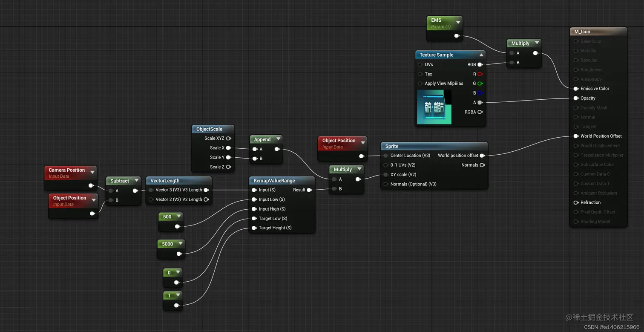Viewport: 644px width, 332px height.
Task: Click the V3 Length output pin on VectorLength
Action: pos(206,190)
